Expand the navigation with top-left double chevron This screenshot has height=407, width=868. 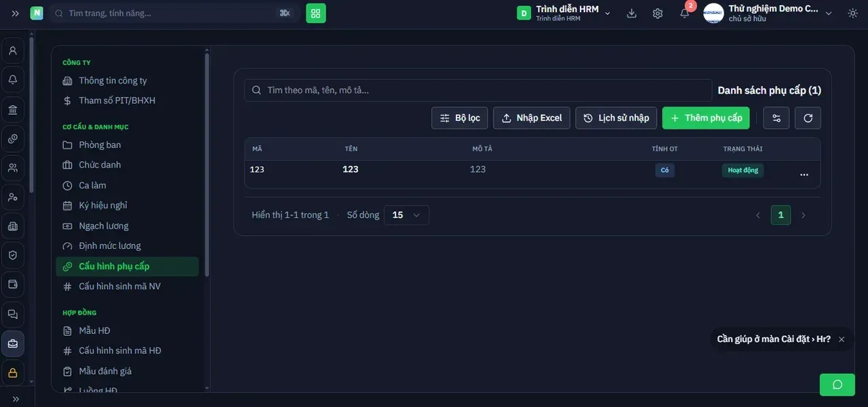(x=15, y=14)
